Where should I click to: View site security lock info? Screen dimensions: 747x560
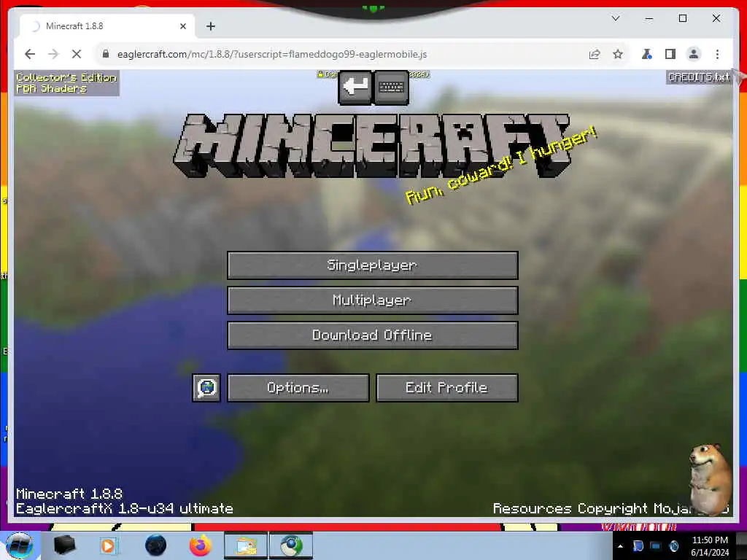coord(106,54)
